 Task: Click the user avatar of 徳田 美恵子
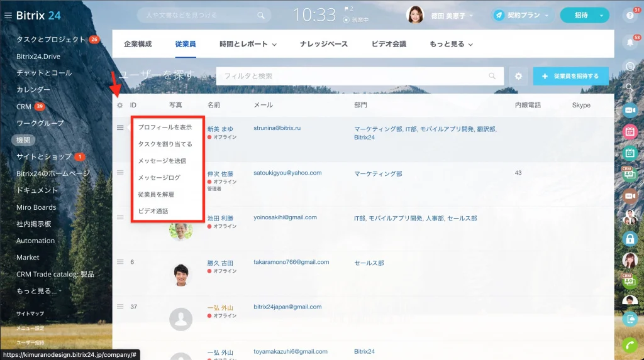[415, 15]
